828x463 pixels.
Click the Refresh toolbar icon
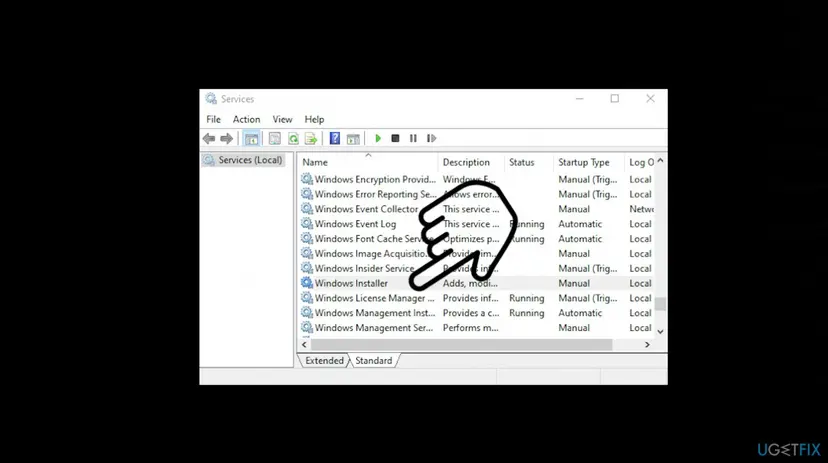[293, 138]
